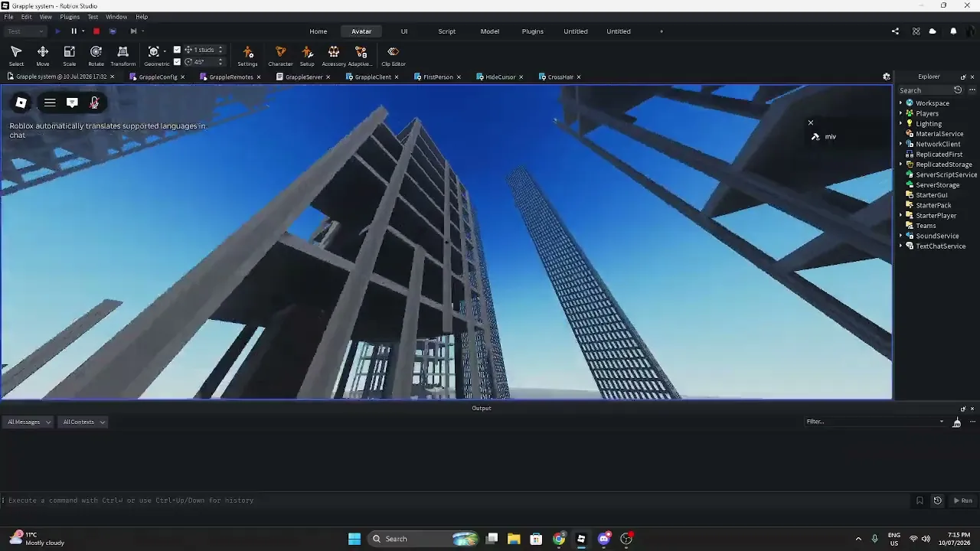Image resolution: width=980 pixels, height=551 pixels.
Task: Close the GrappleConfig tab
Action: pos(182,77)
